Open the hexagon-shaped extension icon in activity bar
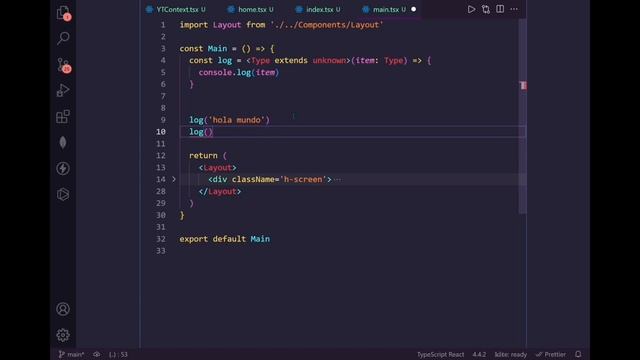 pos(63,194)
